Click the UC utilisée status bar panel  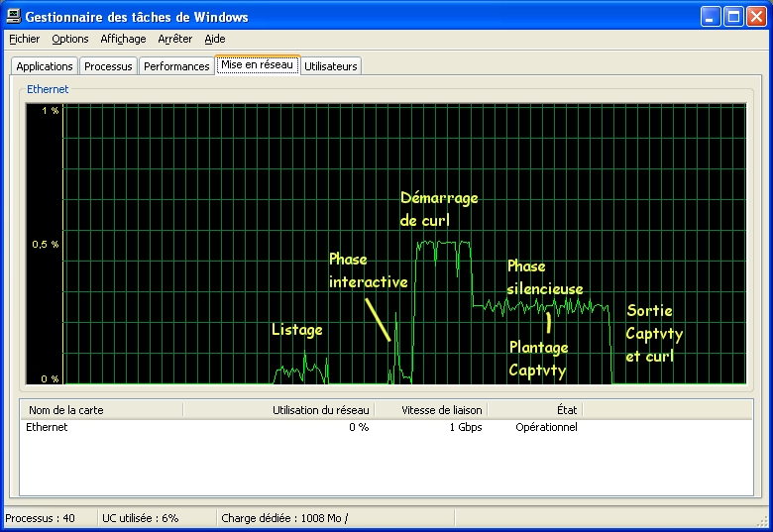pos(140,517)
